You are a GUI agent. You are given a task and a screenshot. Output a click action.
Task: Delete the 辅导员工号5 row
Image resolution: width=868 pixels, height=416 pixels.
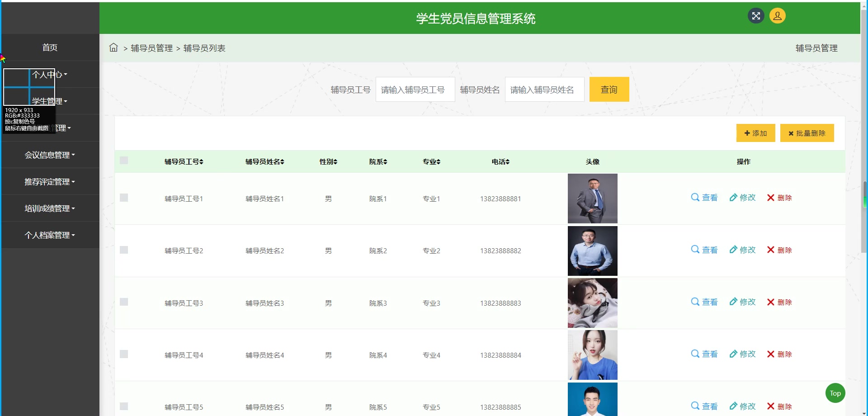click(x=779, y=407)
